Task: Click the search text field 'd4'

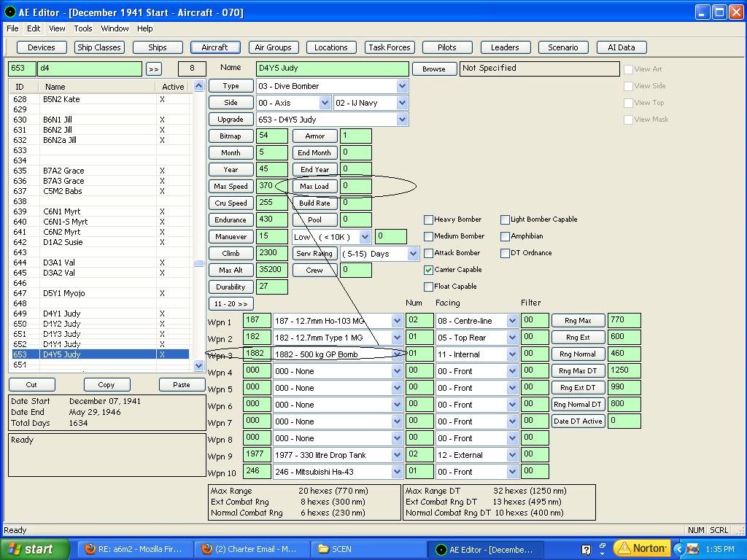Action: click(x=90, y=69)
